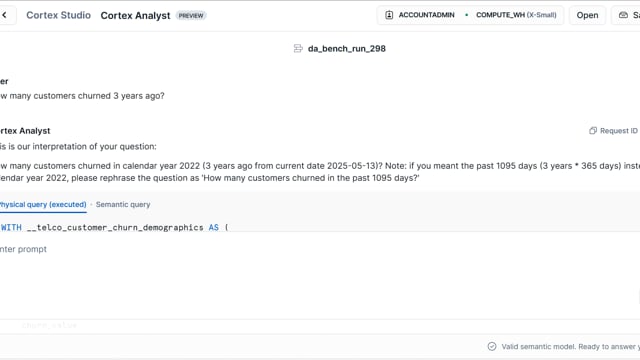Viewport: 640px width, 360px height.
Task: Click the WITH SQL code line
Action: pos(114,227)
